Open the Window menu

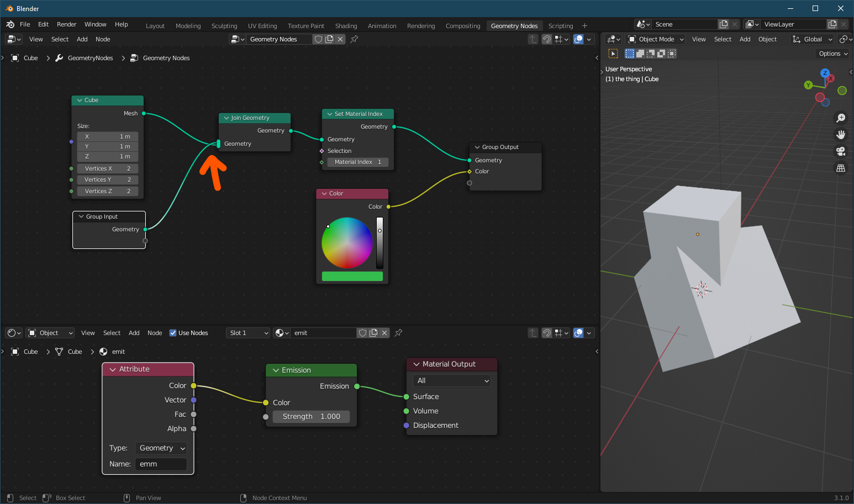[95, 24]
